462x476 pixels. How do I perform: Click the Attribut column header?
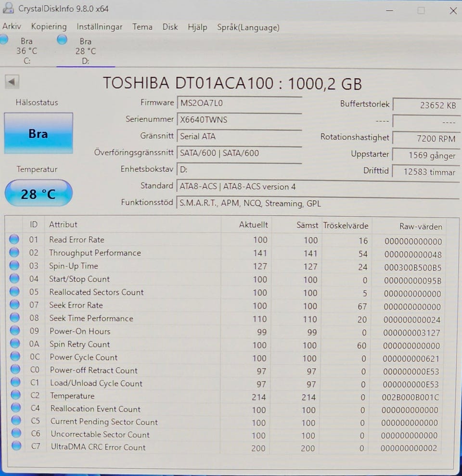63,224
